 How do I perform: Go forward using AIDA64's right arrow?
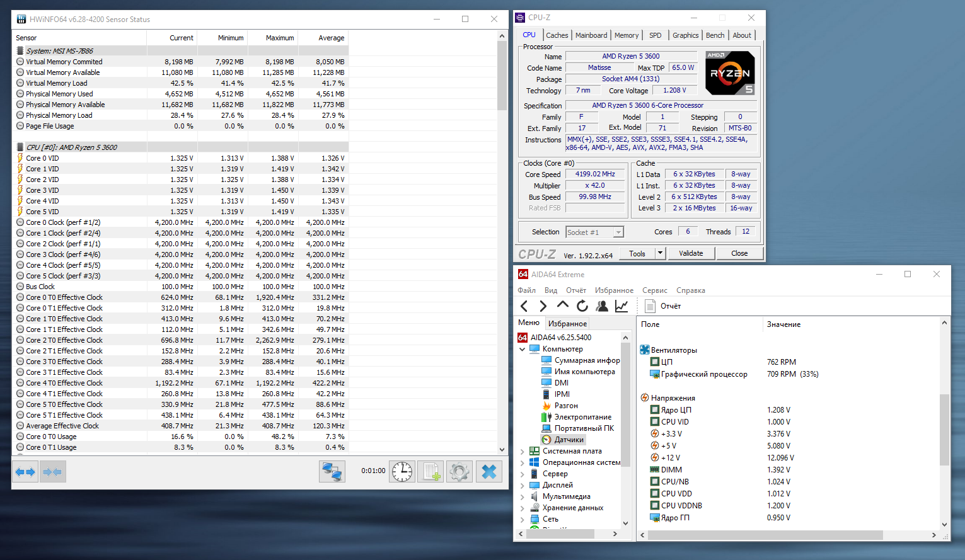[543, 306]
